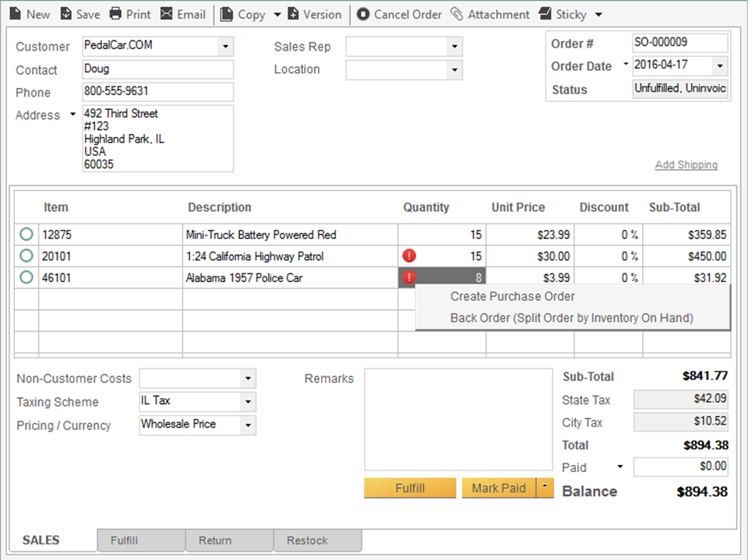Expand the Customer dropdown
Viewport: 748px width, 560px height.
(x=225, y=47)
